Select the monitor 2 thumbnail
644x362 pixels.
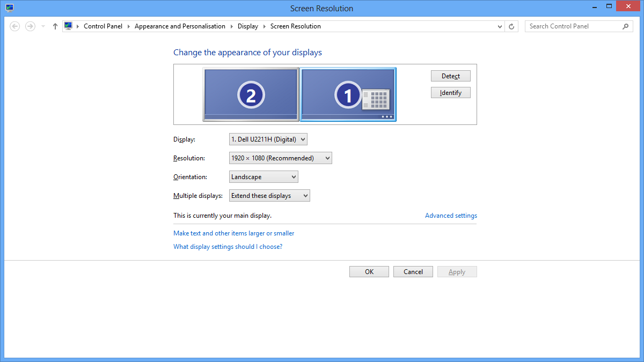tap(250, 94)
